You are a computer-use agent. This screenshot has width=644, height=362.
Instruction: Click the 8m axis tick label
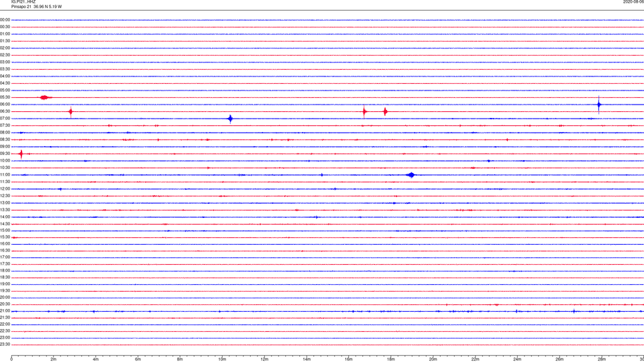pyautogui.click(x=180, y=359)
